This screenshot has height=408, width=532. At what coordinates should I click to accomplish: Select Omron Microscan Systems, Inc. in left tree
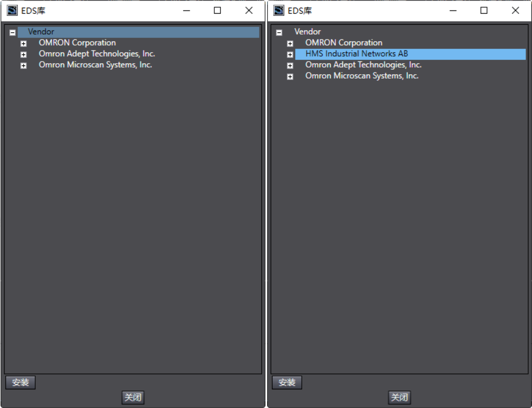click(95, 64)
